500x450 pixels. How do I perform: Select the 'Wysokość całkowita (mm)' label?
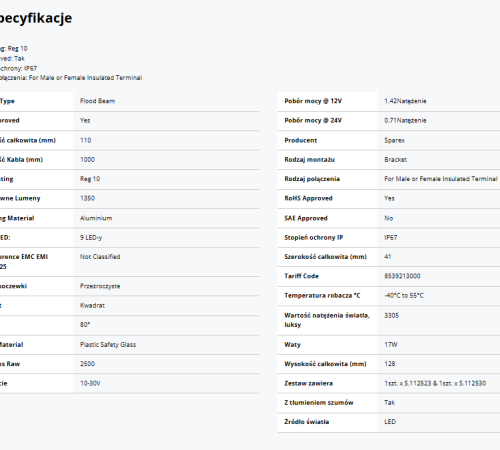(x=325, y=364)
